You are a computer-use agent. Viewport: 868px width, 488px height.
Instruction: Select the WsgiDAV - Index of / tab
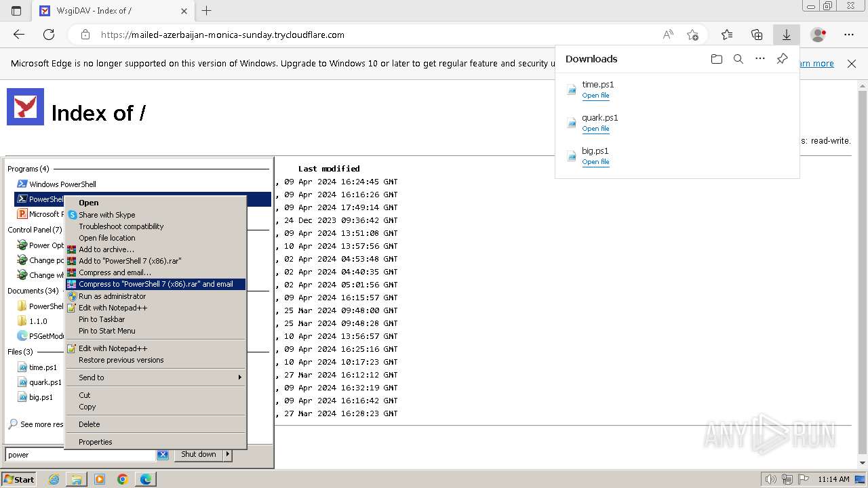114,11
